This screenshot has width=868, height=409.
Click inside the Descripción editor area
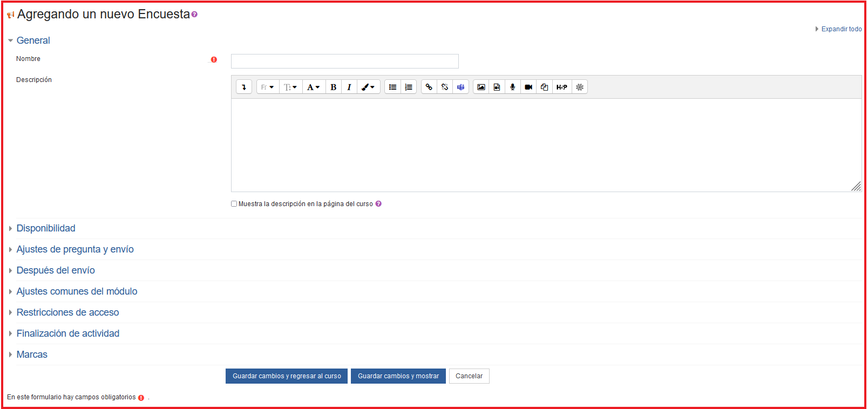point(546,145)
